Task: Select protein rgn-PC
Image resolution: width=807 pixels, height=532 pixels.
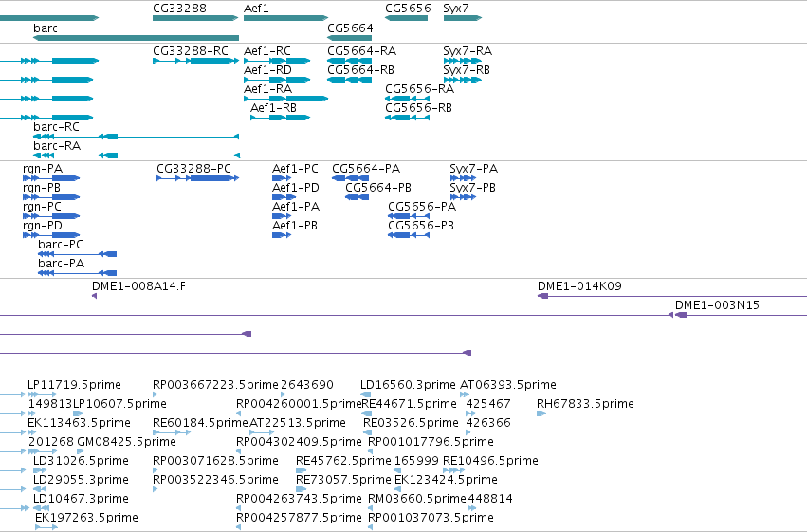Action: click(x=43, y=207)
